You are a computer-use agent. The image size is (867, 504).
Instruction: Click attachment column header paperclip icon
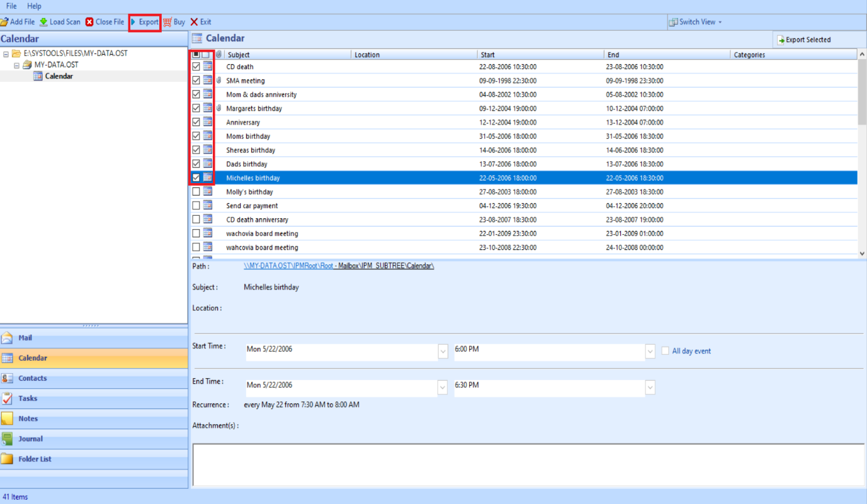pyautogui.click(x=218, y=55)
